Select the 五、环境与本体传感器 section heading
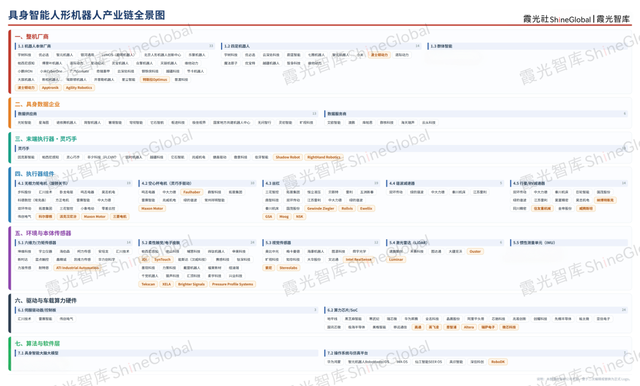This screenshot has height=386, width=640. [x=43, y=233]
